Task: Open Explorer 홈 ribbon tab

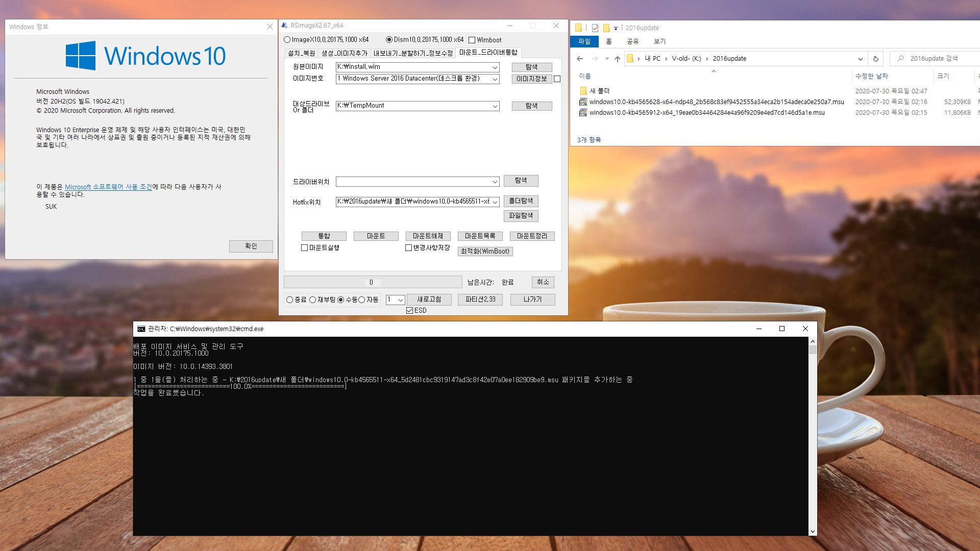Action: (x=609, y=41)
